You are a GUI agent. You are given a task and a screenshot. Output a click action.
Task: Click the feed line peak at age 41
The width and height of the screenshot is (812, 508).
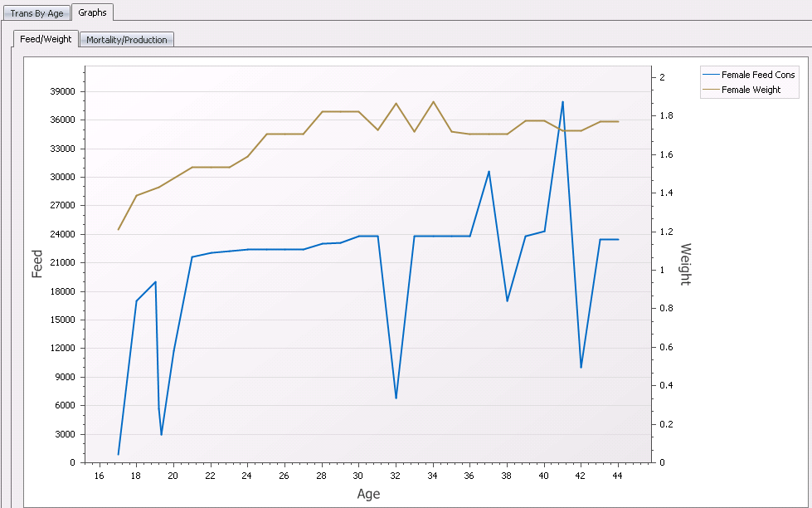[x=562, y=102]
